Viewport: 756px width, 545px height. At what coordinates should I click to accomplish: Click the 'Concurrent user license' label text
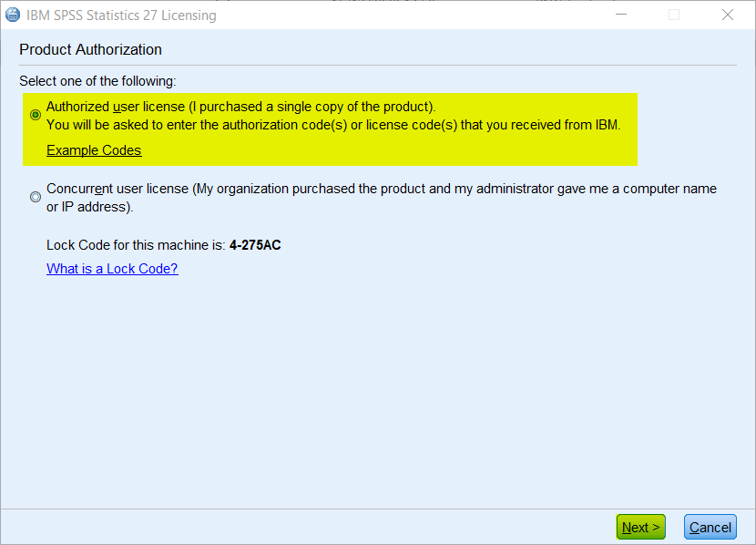click(x=117, y=189)
